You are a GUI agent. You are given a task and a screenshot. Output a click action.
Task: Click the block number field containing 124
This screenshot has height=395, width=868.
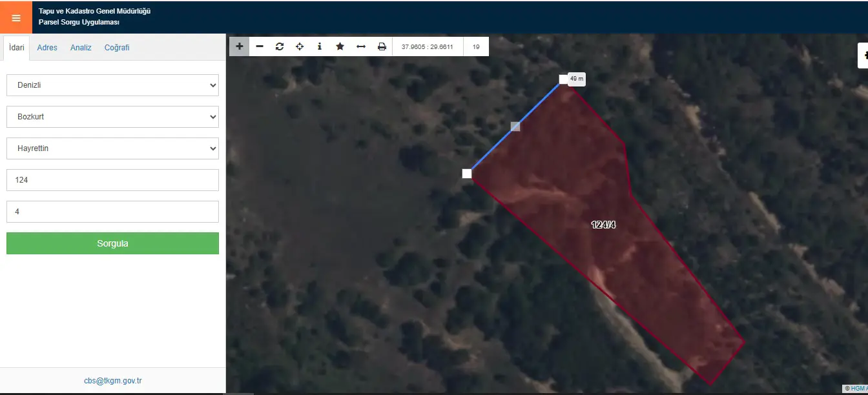click(112, 180)
